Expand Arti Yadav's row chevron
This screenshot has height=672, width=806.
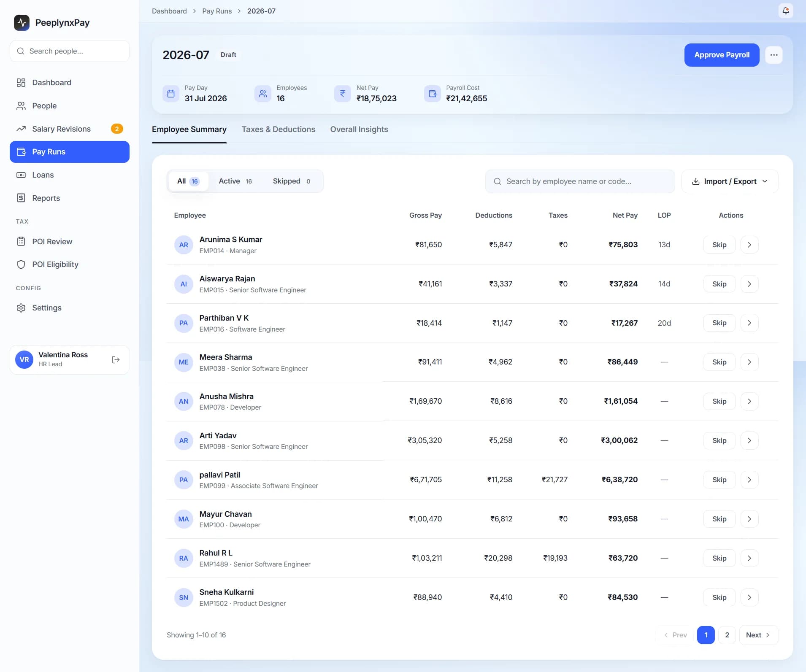pos(749,441)
